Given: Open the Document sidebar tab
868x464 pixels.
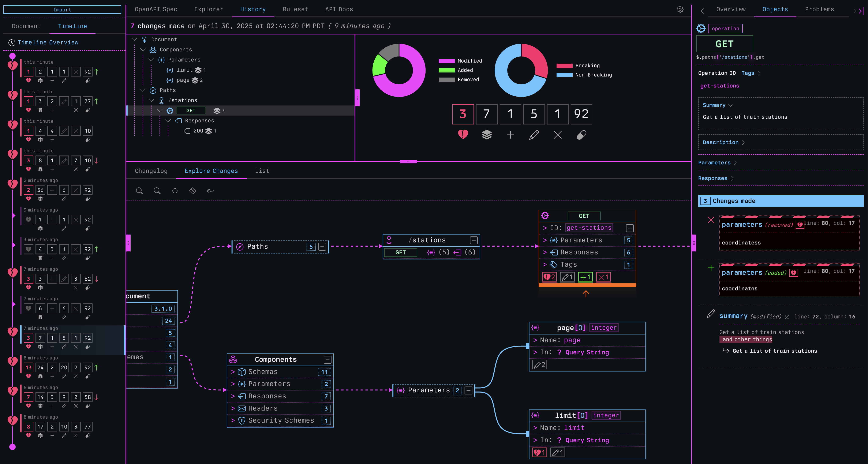Looking at the screenshot, I should 26,26.
